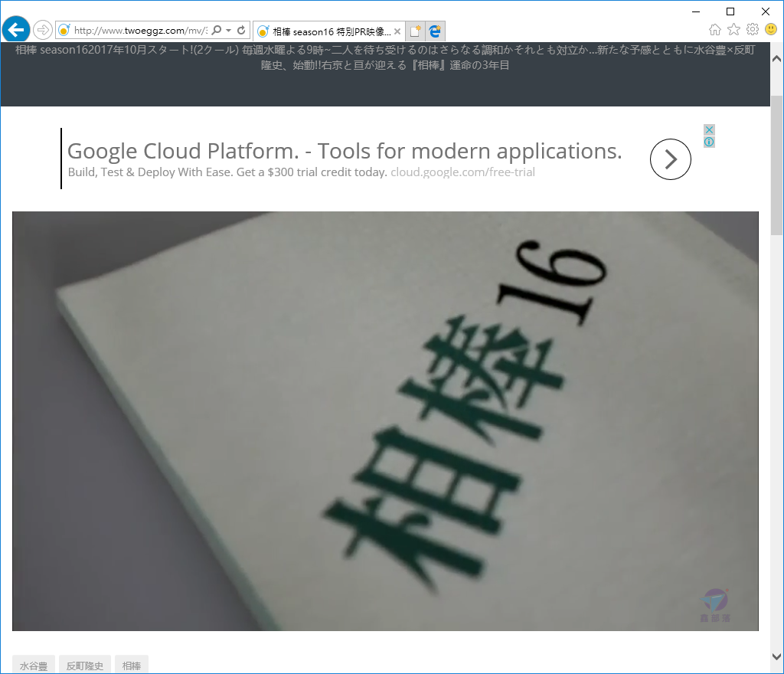
Task: Open the Tools gear menu
Action: (753, 30)
